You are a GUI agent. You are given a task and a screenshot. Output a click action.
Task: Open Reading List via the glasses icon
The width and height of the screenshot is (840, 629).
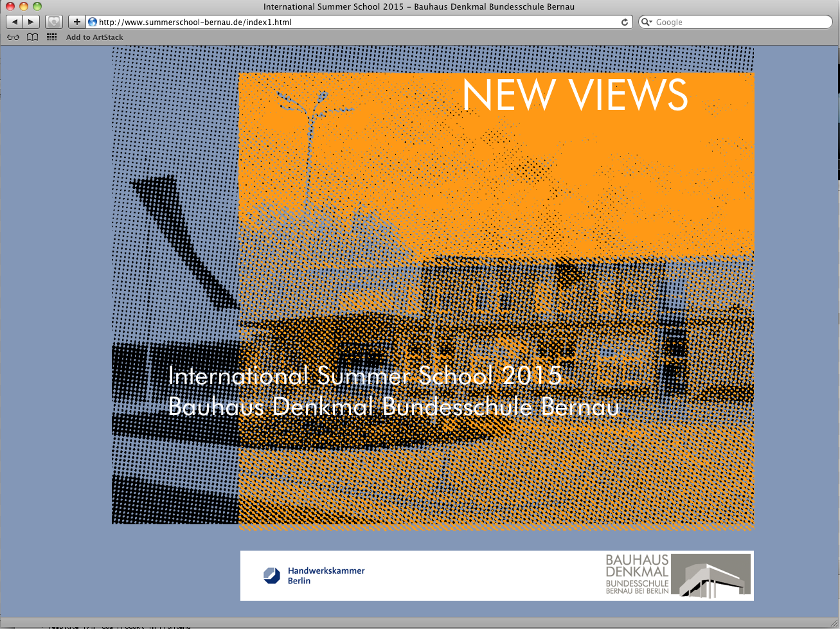(x=13, y=37)
